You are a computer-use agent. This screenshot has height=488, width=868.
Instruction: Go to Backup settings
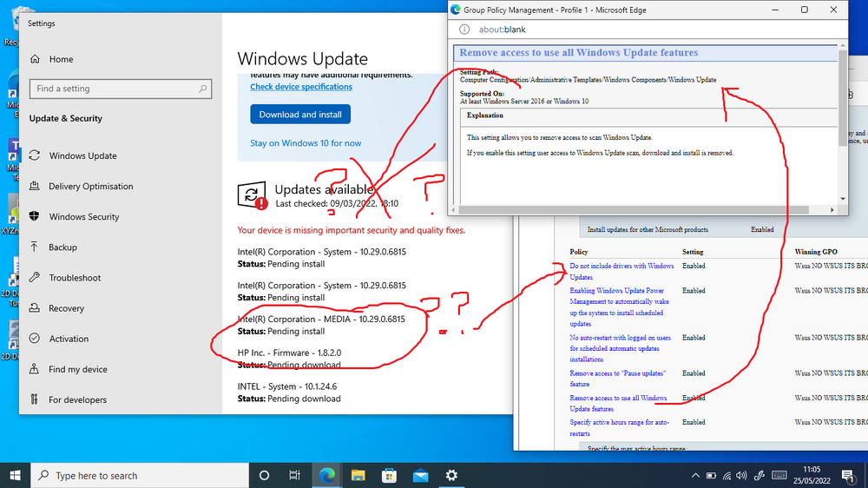(x=62, y=247)
